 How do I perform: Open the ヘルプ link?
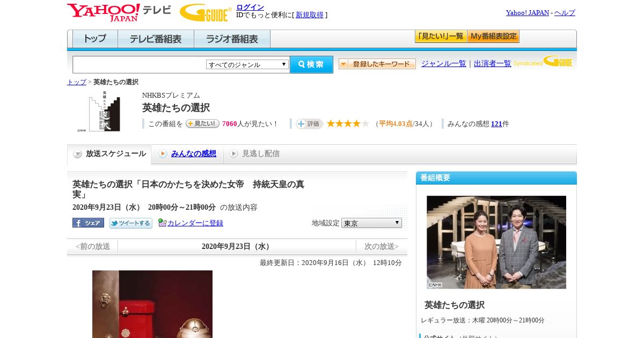pos(565,13)
